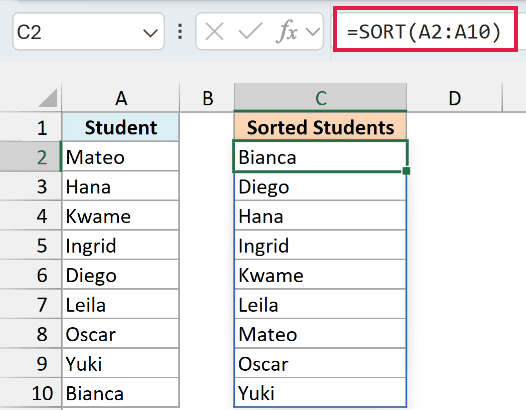Select cell C2 containing Bianca

(x=320, y=157)
